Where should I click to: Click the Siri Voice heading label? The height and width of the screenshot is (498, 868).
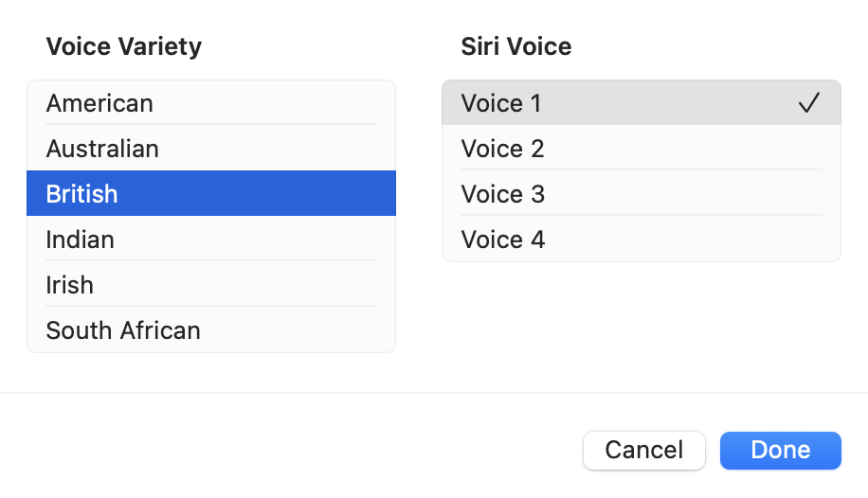(516, 46)
